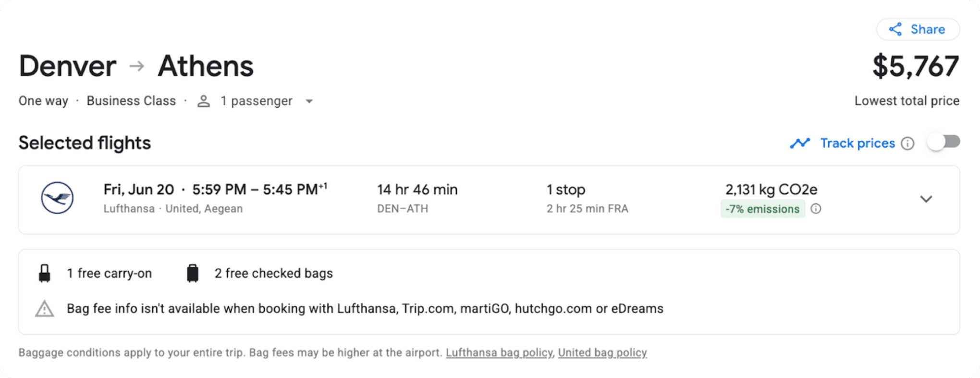Click the Share button
The height and width of the screenshot is (378, 980).
pos(918,29)
